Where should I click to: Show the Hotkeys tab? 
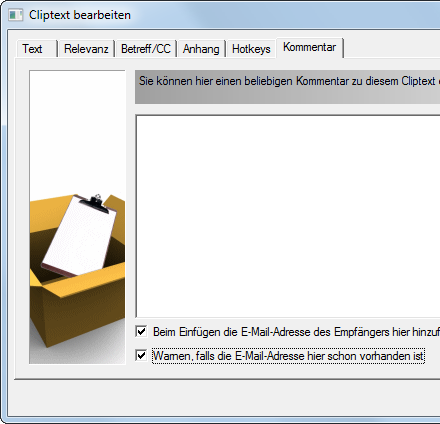(x=251, y=49)
